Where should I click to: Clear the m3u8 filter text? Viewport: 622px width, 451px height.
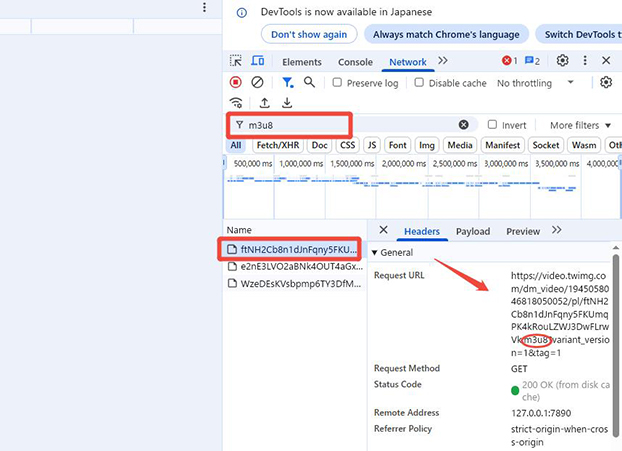(x=464, y=125)
